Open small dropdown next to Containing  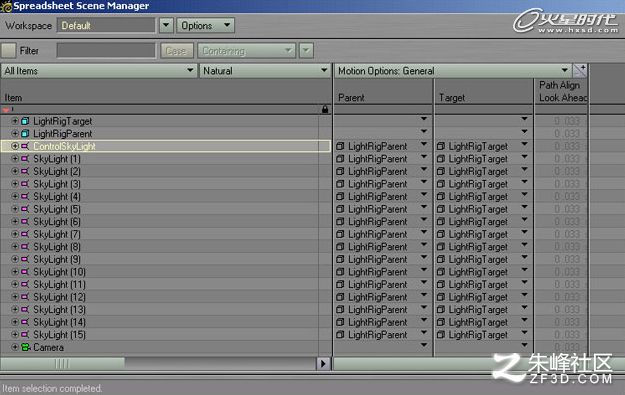(306, 51)
